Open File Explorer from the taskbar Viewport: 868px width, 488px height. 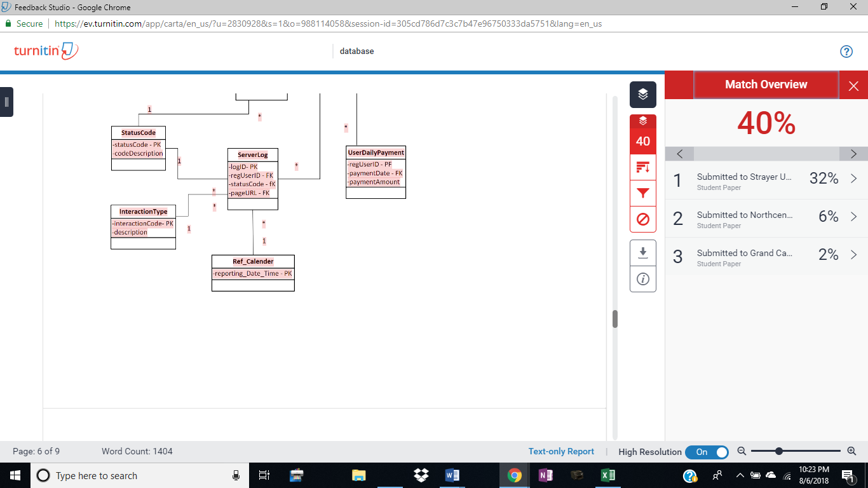click(x=359, y=475)
